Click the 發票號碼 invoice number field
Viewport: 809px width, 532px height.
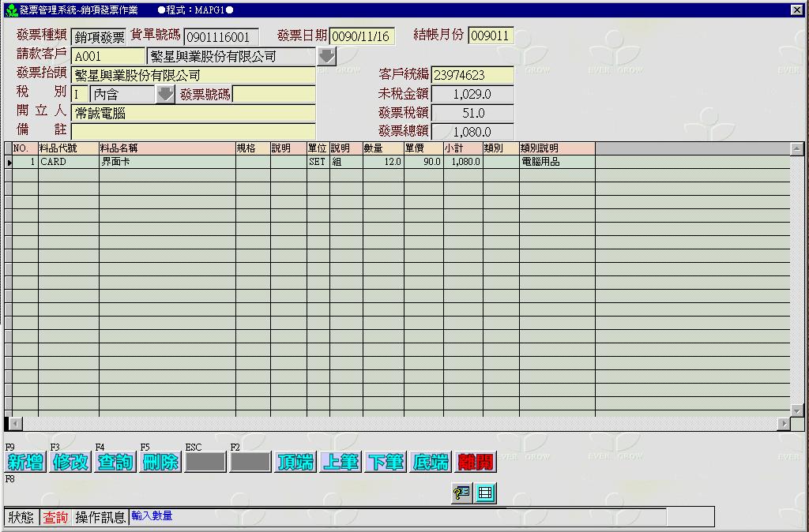pos(273,95)
